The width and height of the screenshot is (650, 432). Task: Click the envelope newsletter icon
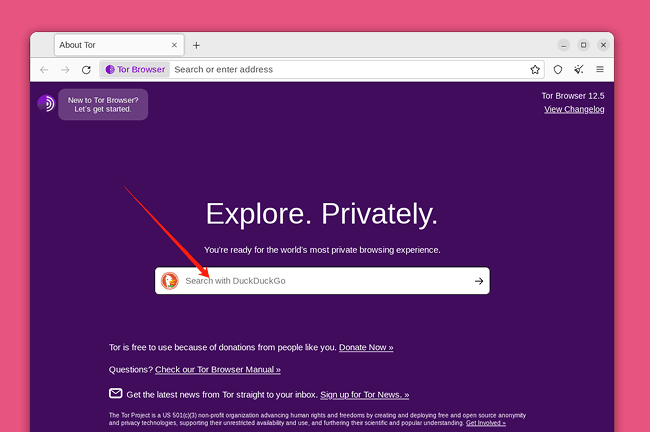point(116,393)
